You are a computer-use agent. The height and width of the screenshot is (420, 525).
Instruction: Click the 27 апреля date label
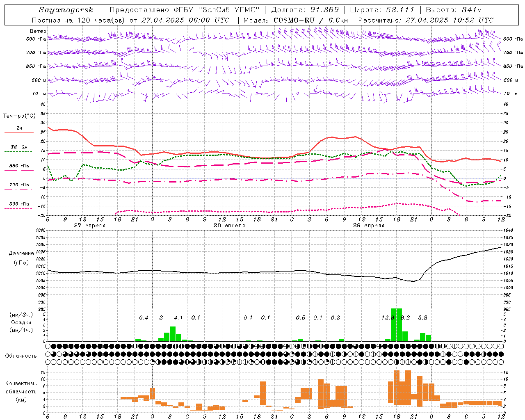[x=90, y=226]
